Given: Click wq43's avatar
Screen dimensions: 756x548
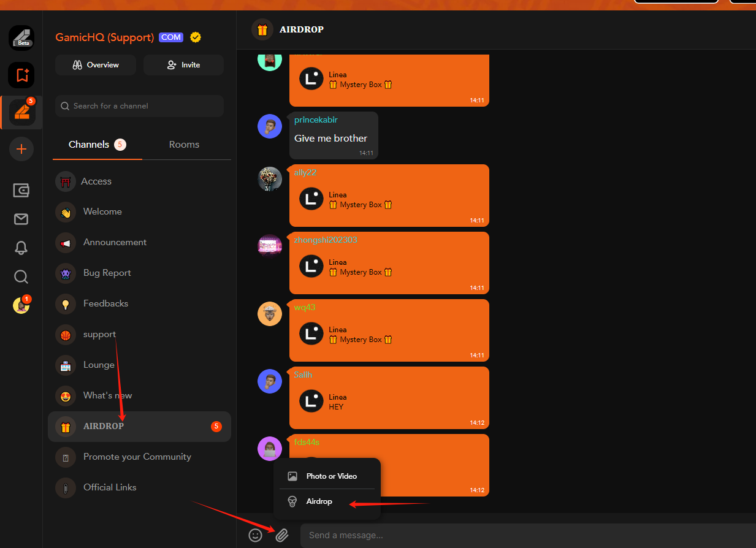Looking at the screenshot, I should tap(270, 314).
